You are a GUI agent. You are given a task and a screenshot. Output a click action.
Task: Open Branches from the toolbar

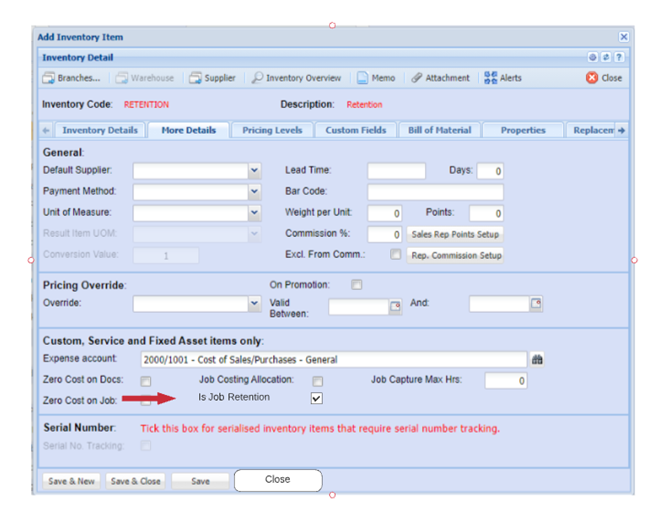(71, 78)
